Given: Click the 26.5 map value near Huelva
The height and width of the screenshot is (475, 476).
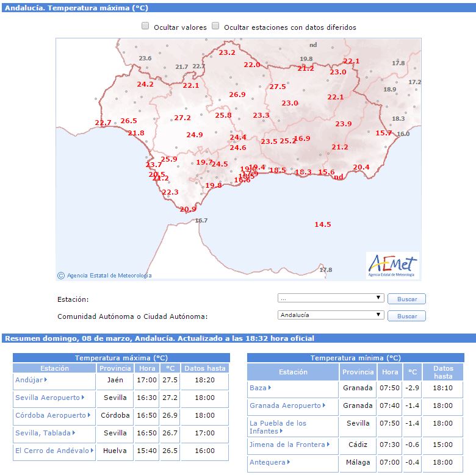Looking at the screenshot, I should [x=129, y=121].
